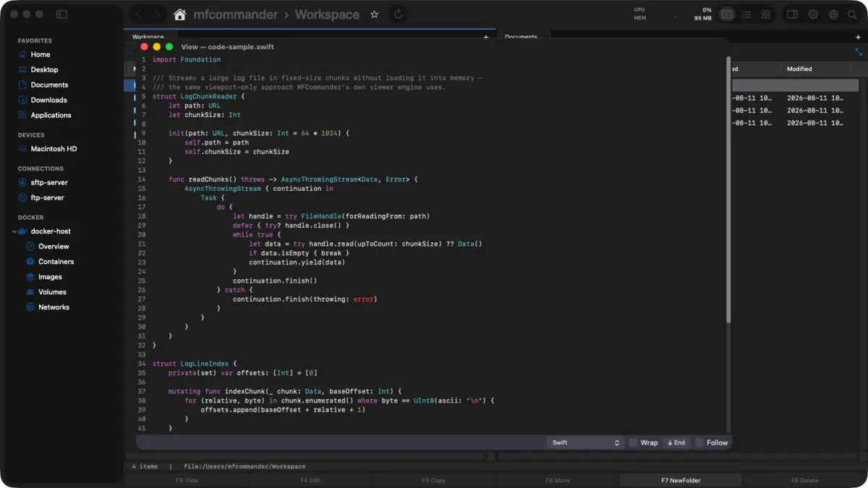Click the home icon in path bar

tap(180, 14)
